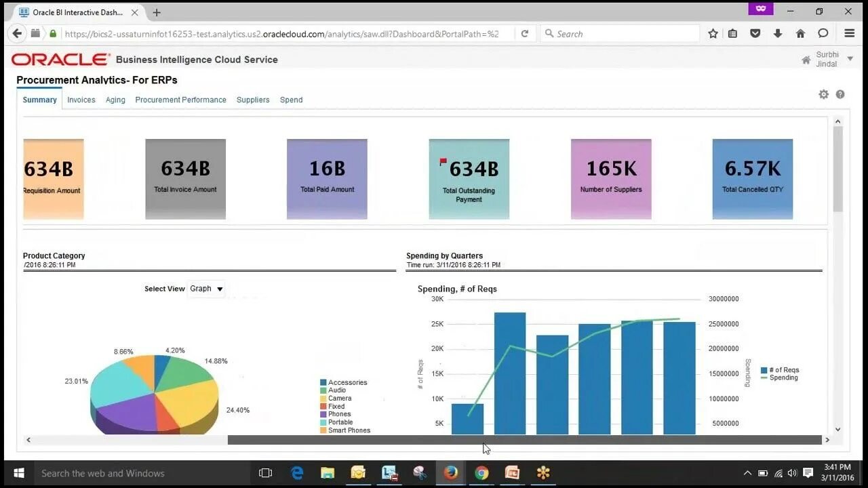This screenshot has width=868, height=488.
Task: Switch to the Aging tab
Action: [x=115, y=100]
